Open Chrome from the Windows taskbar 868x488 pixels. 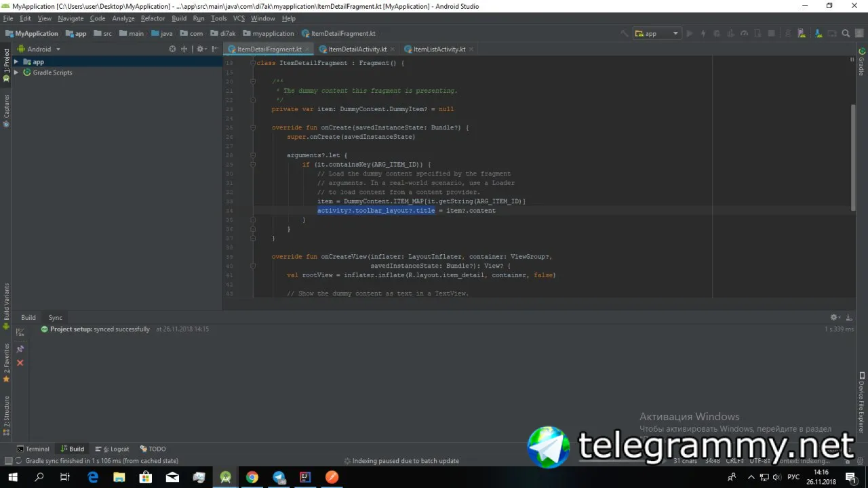point(252,477)
